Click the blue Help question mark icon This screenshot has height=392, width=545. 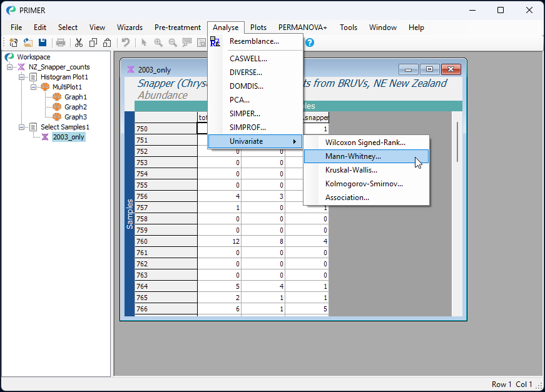tap(309, 43)
